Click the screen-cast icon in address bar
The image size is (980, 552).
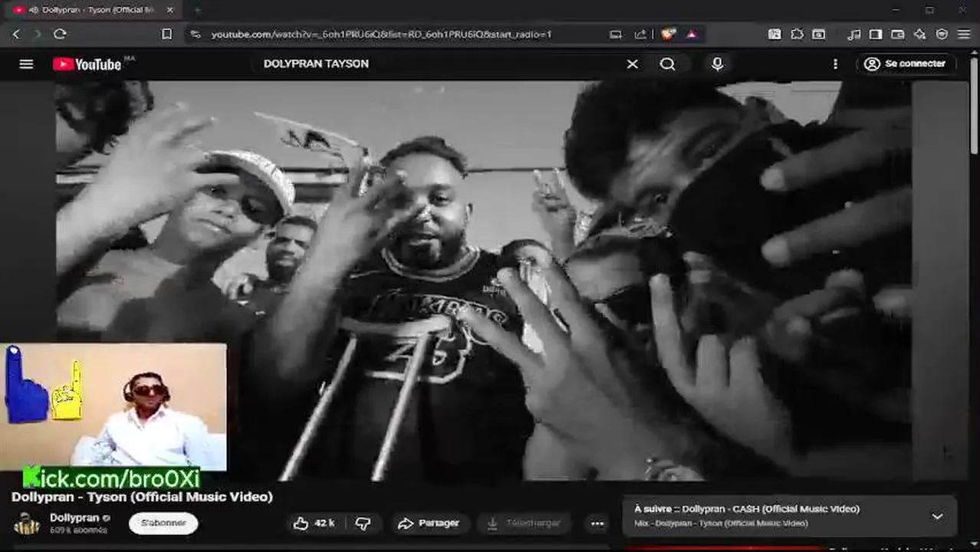coord(616,34)
